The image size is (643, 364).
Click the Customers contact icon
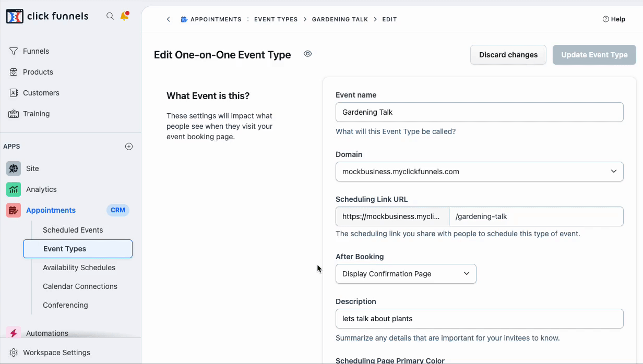tap(14, 93)
